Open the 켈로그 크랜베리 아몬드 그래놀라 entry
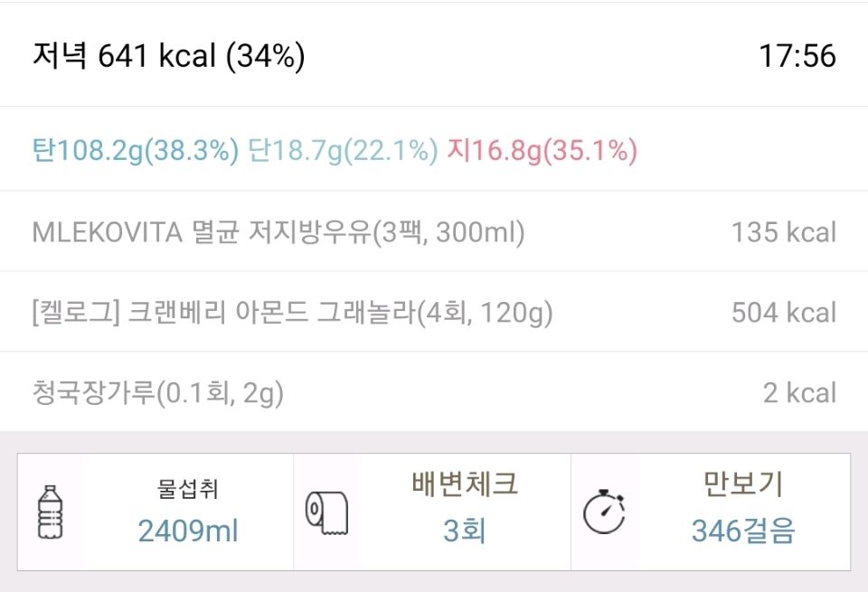 click(434, 312)
